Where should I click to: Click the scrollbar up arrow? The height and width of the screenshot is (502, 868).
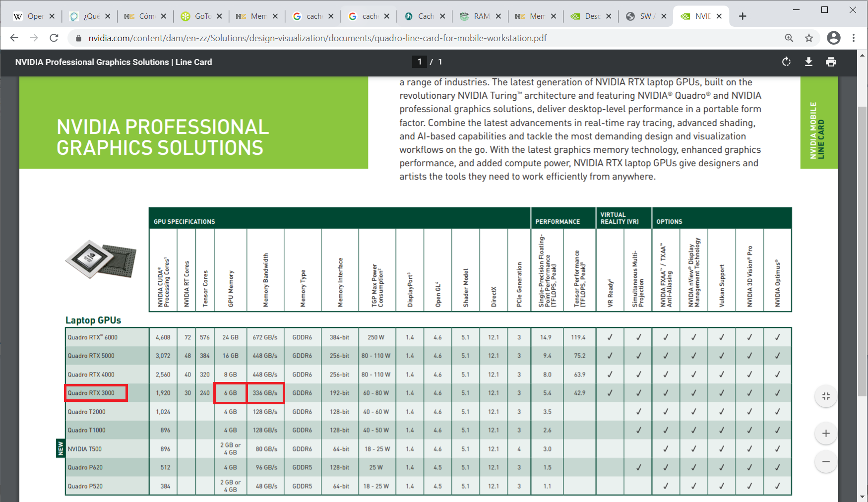coord(863,55)
